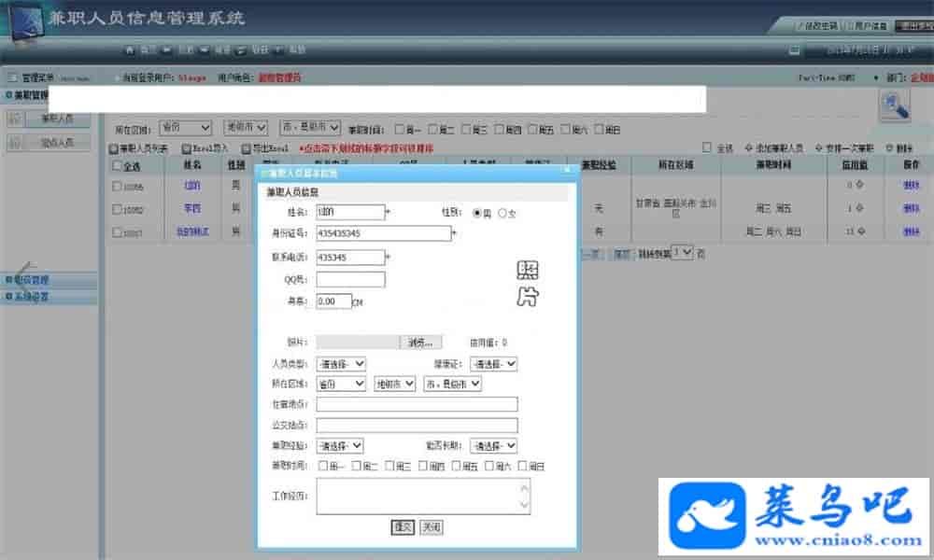The height and width of the screenshot is (560, 934).
Task: Click the magnifier search icon at top right
Action: click(x=894, y=106)
